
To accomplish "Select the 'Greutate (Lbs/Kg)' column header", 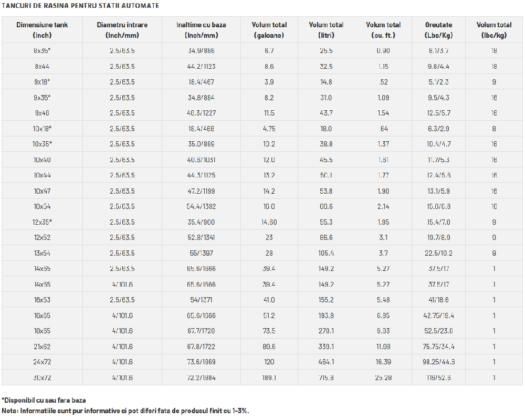I will 439,30.
